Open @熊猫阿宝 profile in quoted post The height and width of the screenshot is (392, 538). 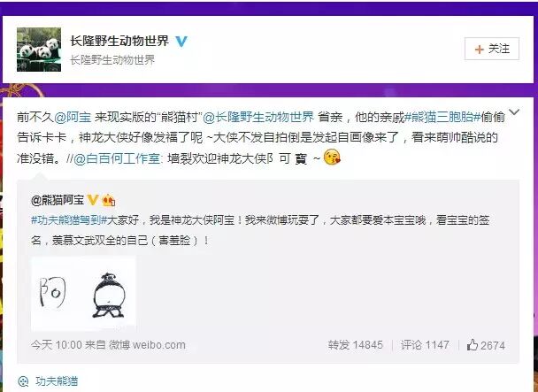point(58,200)
